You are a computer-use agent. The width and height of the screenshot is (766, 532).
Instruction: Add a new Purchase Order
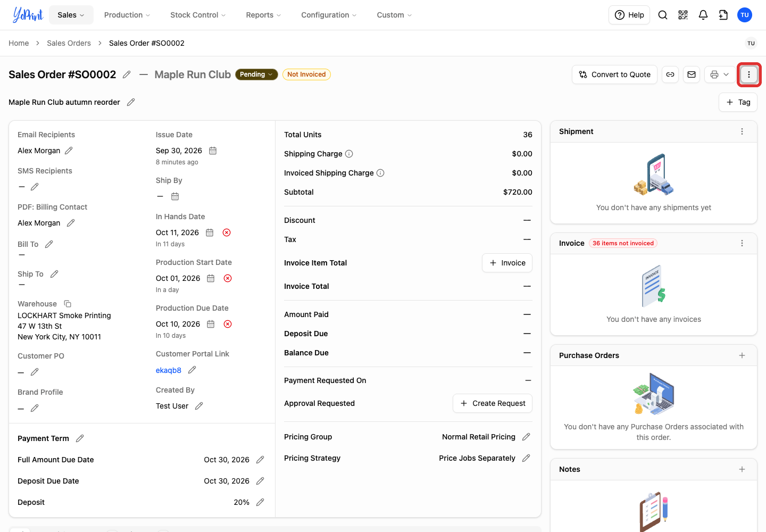click(742, 355)
